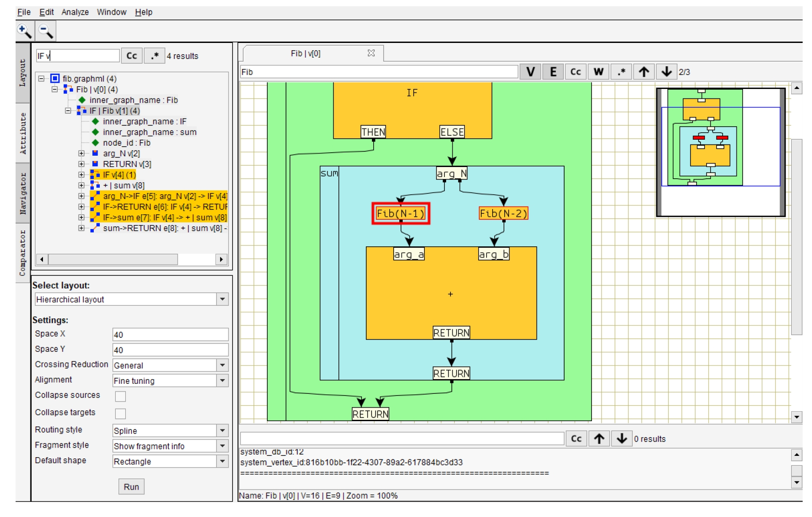Toggle vertex search V button
Screen dimensions: 812x517
pyautogui.click(x=530, y=72)
